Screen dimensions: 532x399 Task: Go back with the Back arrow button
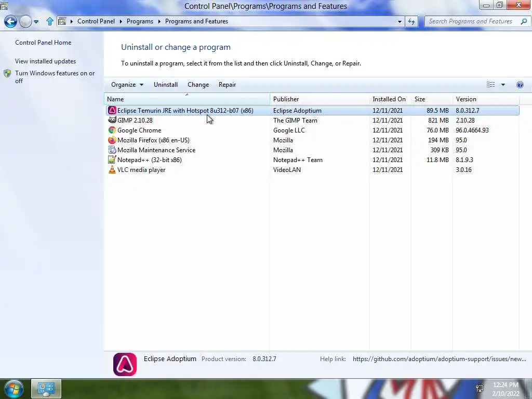(10, 22)
